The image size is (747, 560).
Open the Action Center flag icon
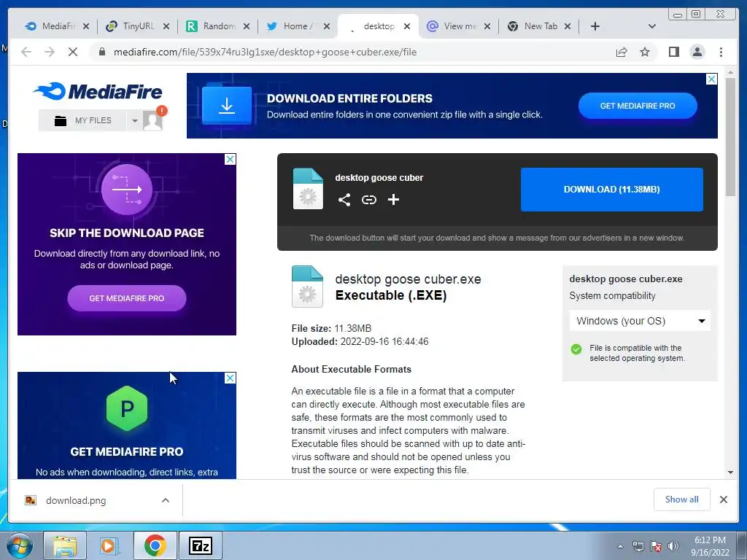coord(656,546)
